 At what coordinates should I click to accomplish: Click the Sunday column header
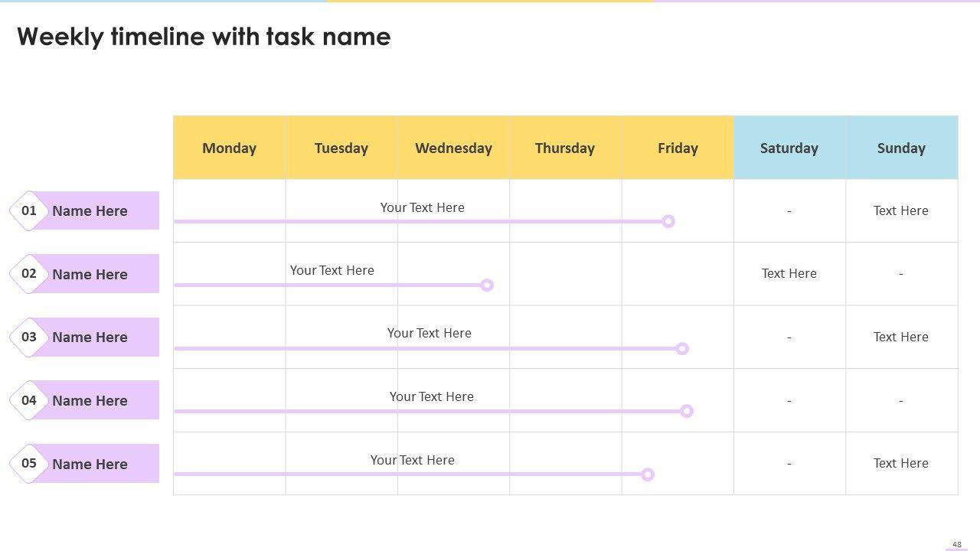tap(901, 148)
